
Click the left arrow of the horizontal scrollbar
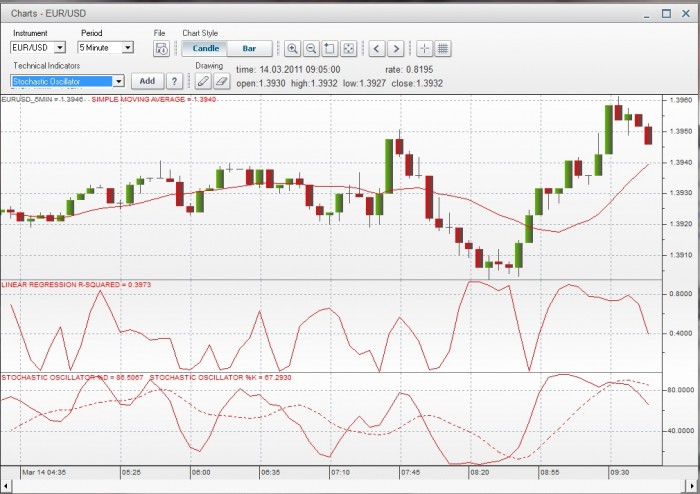coord(6,486)
